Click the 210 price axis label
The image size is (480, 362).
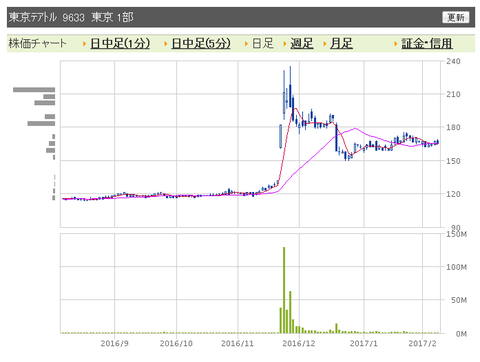tap(453, 94)
